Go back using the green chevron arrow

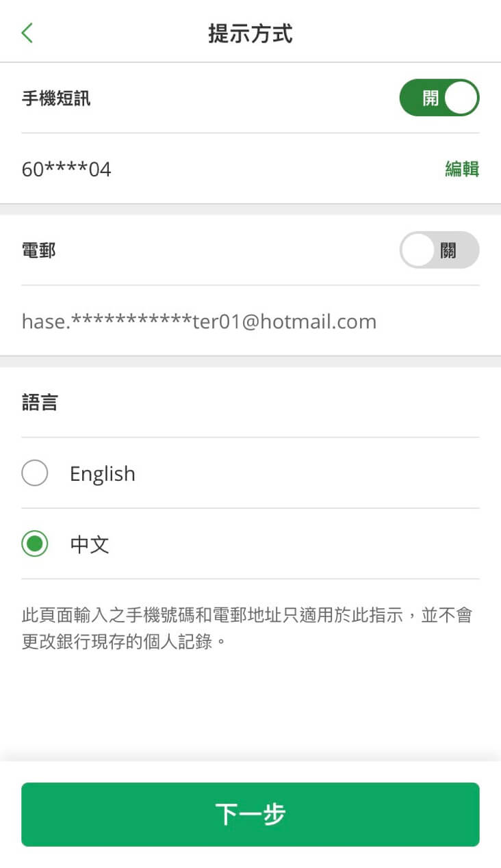27,33
